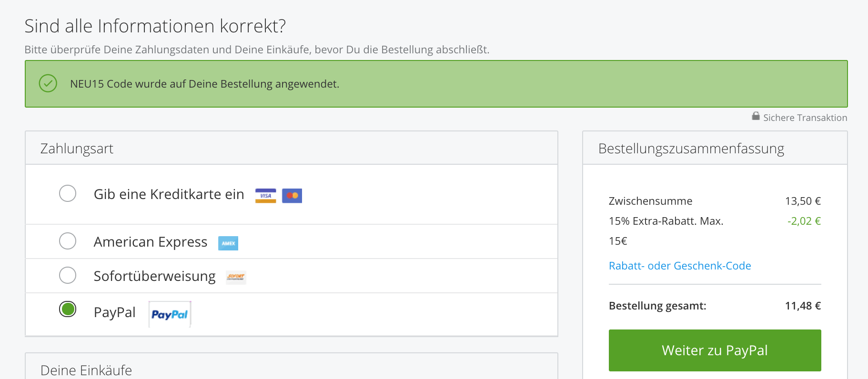Click the PayPal option label text
The image size is (868, 379).
114,312
